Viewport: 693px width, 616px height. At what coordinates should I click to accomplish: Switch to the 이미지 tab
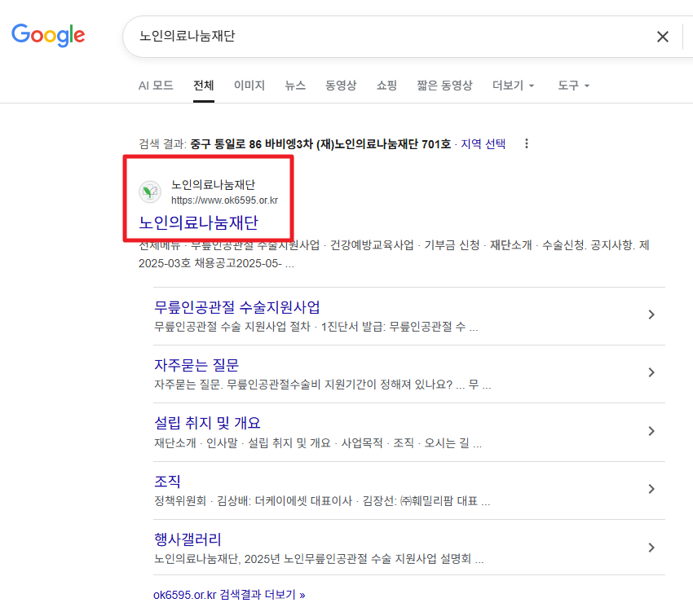pyautogui.click(x=249, y=85)
